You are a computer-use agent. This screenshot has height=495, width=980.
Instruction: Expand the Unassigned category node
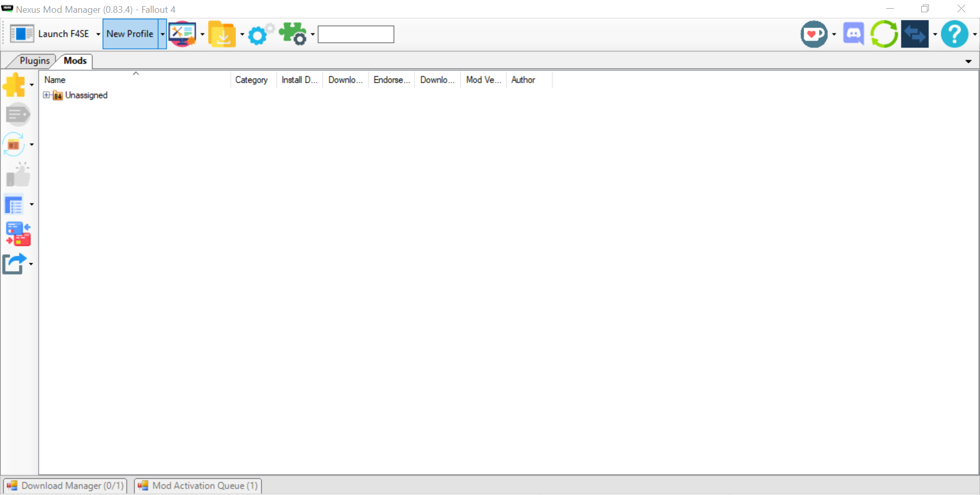click(x=46, y=95)
